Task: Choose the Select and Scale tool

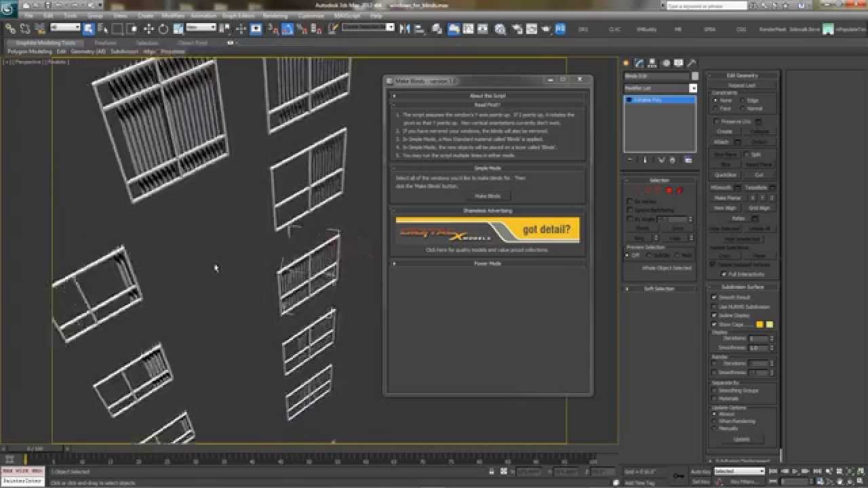Action: (x=178, y=29)
